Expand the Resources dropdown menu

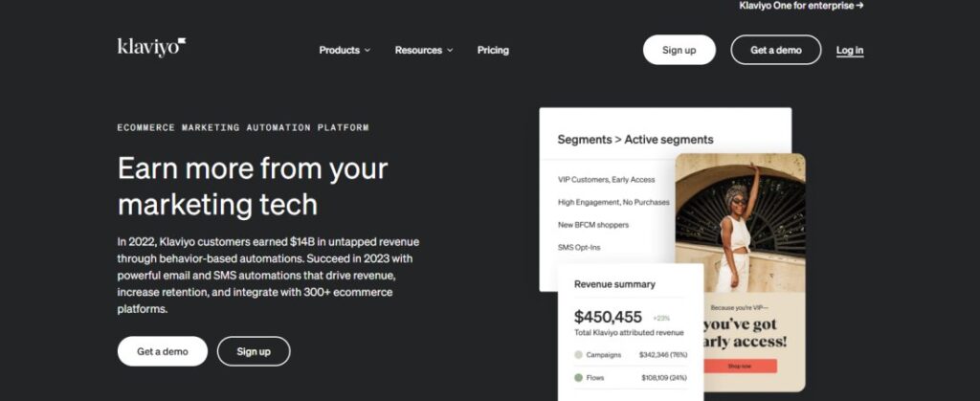(423, 50)
